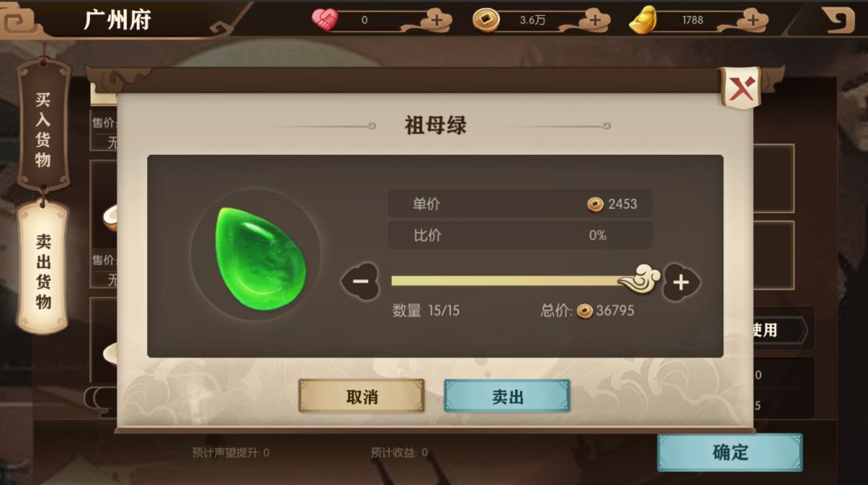
Task: Click the copper coin currency icon
Action: (486, 20)
